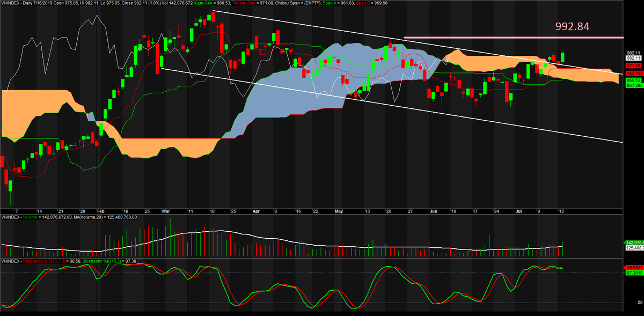Click the Feb marker on date axis
Image resolution: width=644 pixels, height=316 pixels.
pyautogui.click(x=100, y=211)
